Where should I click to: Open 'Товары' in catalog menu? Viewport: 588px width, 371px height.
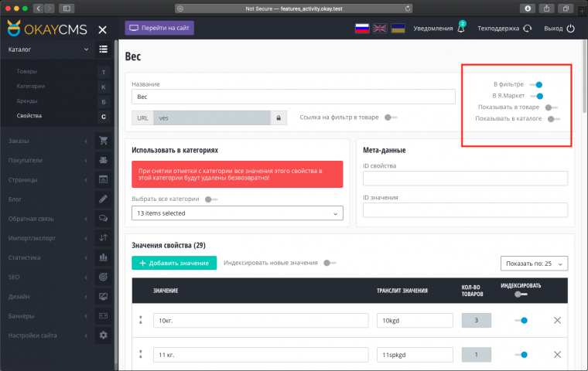tap(26, 72)
